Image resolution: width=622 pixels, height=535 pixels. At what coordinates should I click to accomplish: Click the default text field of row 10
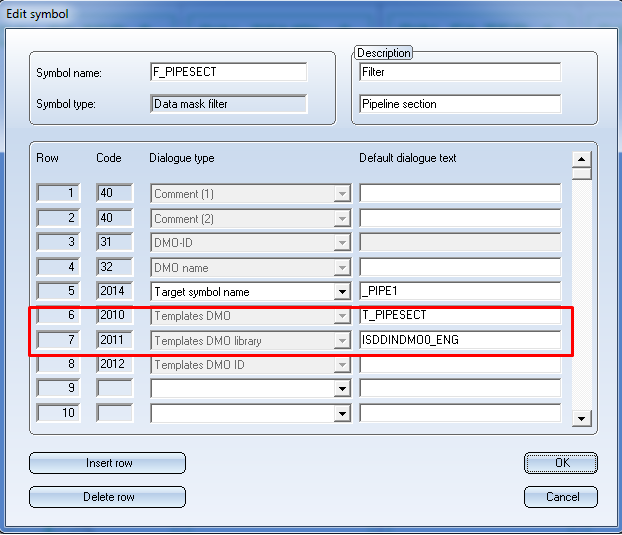(x=460, y=413)
